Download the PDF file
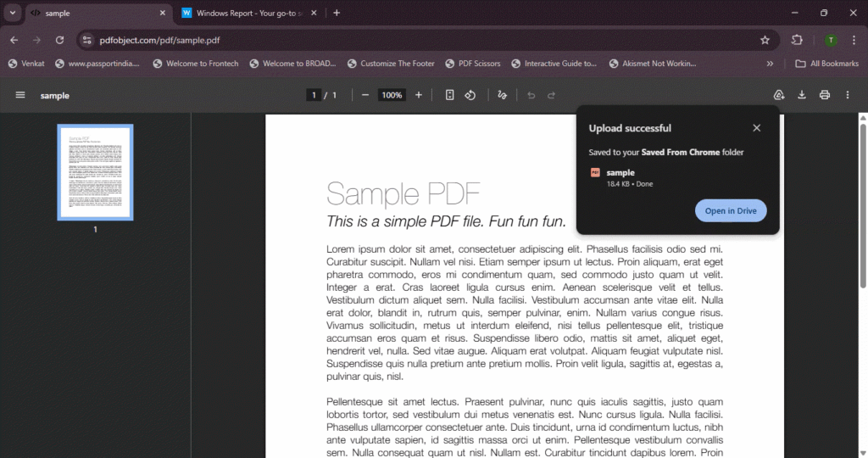868x458 pixels. coord(802,95)
